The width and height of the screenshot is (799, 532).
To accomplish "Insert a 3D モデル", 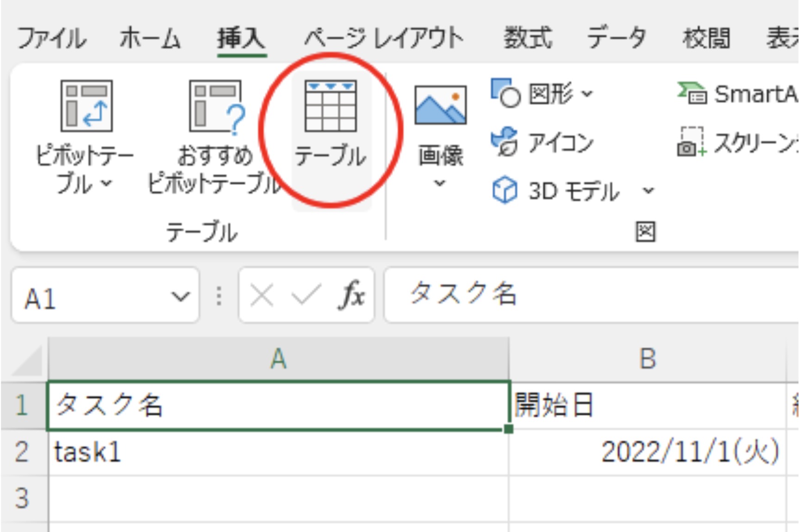I will coord(556,190).
